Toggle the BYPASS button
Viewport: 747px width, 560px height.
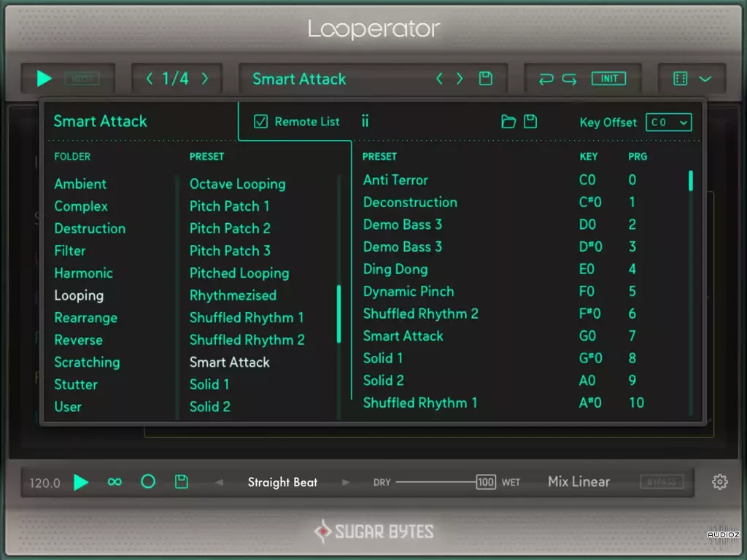pos(662,482)
